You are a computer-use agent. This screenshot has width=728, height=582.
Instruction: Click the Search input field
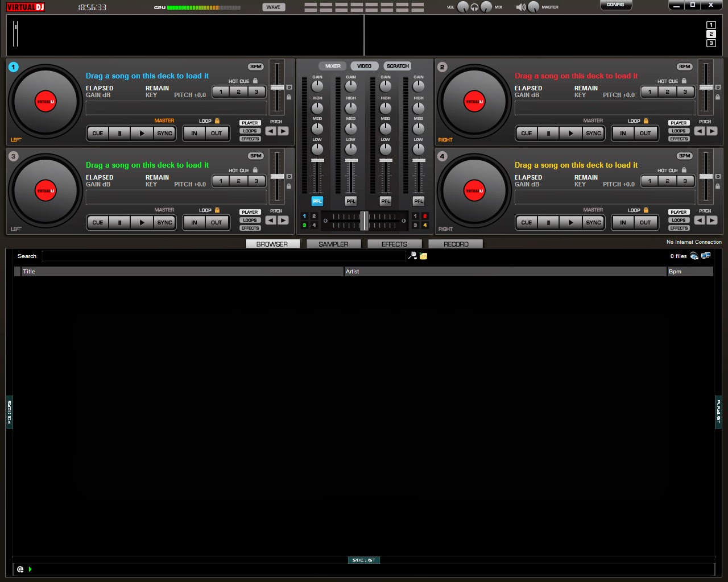click(x=224, y=256)
